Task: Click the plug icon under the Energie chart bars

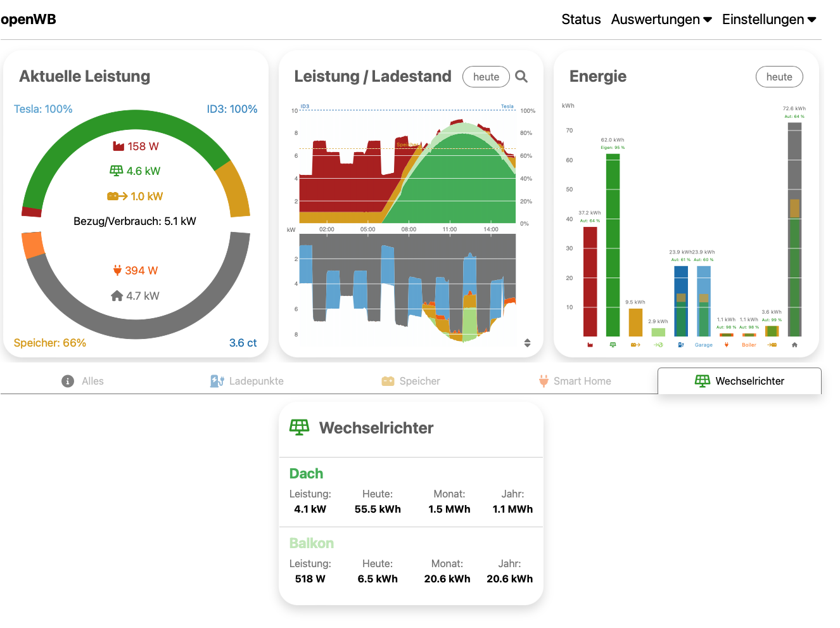Action: pyautogui.click(x=727, y=345)
